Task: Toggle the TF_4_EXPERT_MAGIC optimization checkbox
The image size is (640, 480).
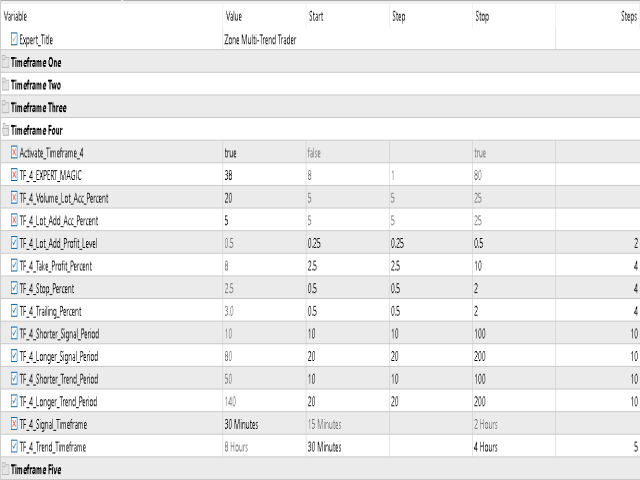Action: click(x=14, y=176)
